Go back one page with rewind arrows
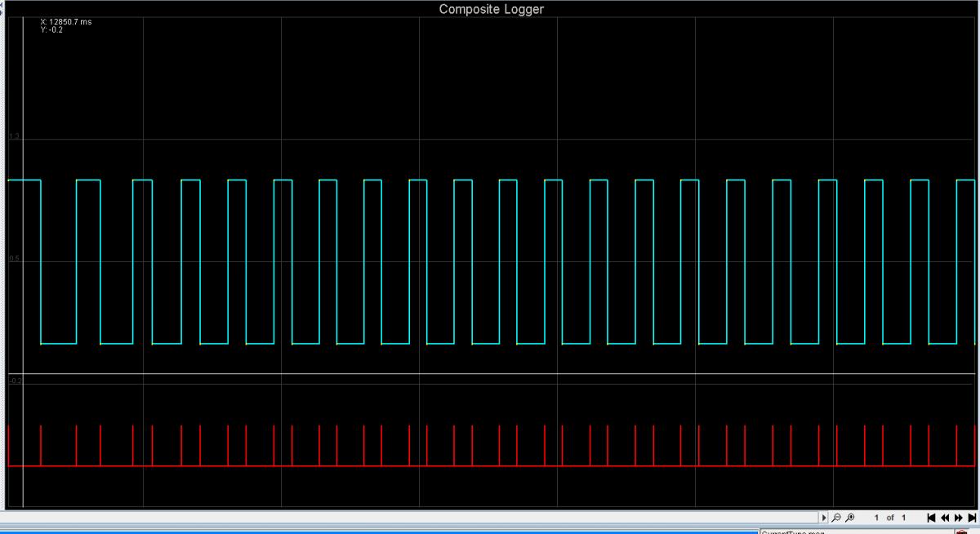 coord(945,518)
